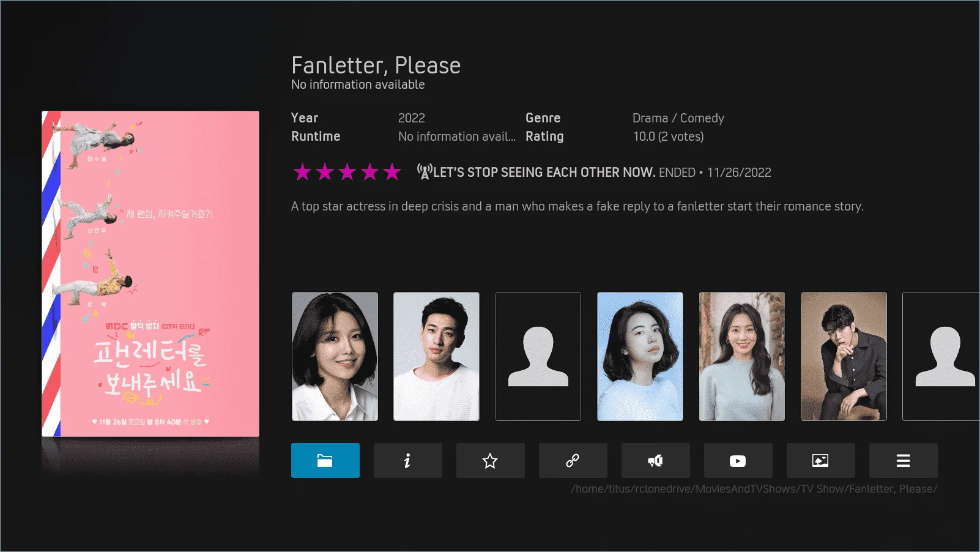This screenshot has height=552, width=980.
Task: Open the hamburger menu button
Action: (904, 460)
